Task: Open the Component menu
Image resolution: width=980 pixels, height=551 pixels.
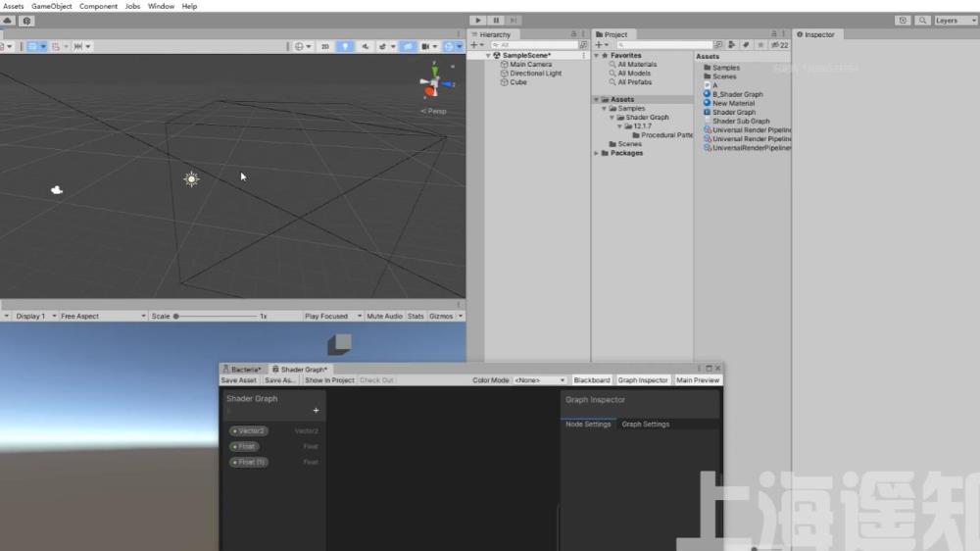Action: pos(98,6)
